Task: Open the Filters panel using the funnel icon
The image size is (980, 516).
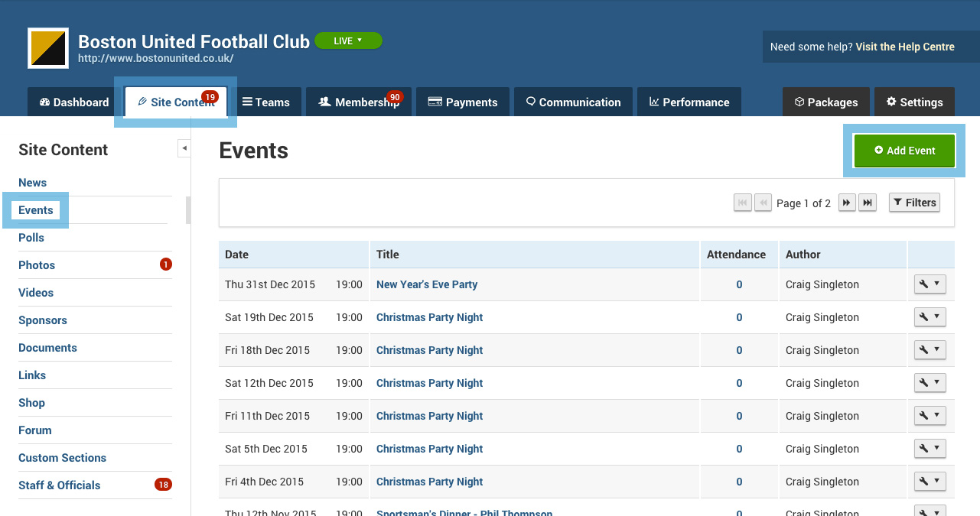Action: (x=914, y=202)
